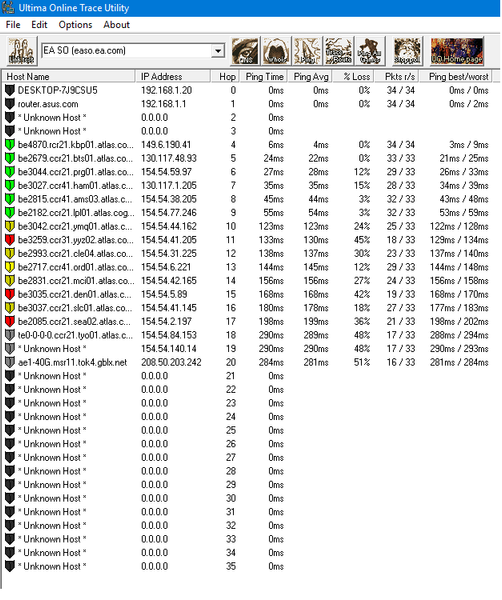Click the toolbar icon with the running figure

tap(370, 51)
